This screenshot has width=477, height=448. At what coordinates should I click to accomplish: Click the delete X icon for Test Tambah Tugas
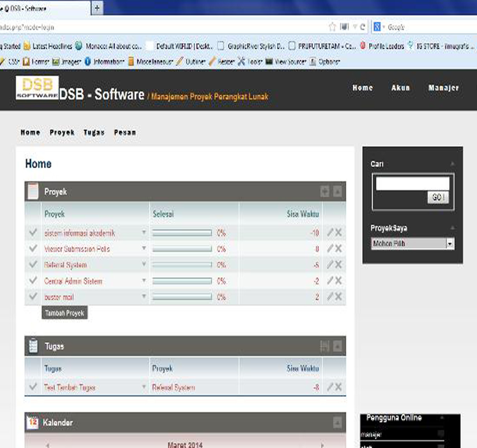pyautogui.click(x=338, y=387)
